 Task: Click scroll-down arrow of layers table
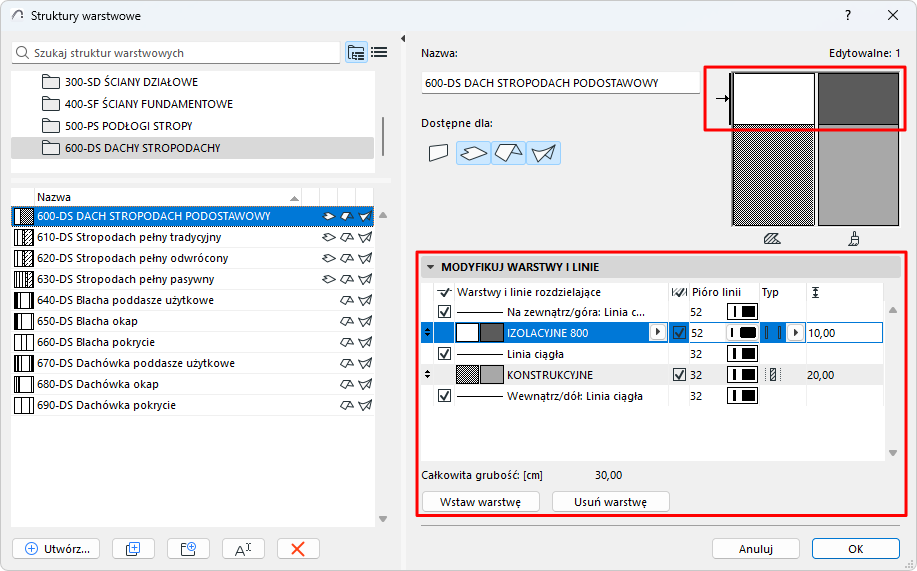tap(892, 453)
